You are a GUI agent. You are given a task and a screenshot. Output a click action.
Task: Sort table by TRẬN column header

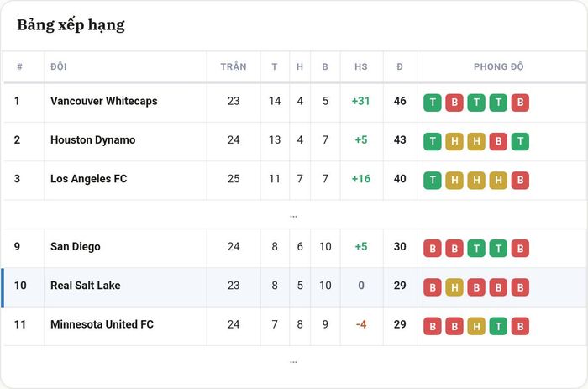[x=234, y=66]
